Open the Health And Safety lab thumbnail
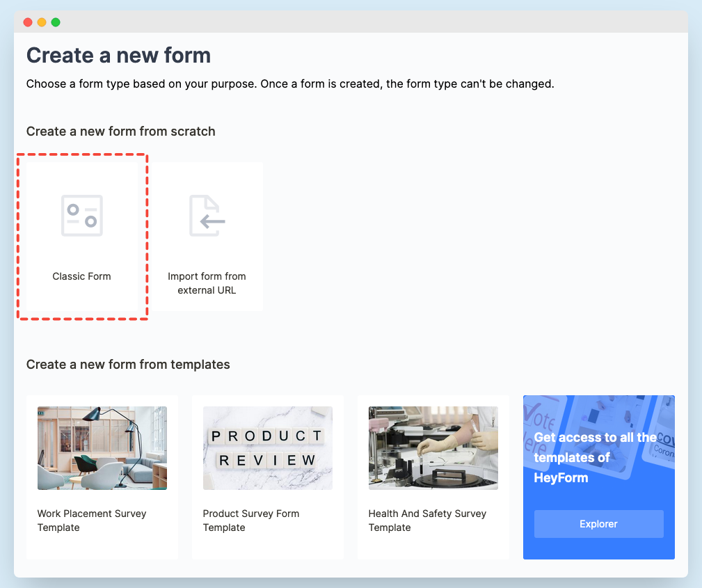The width and height of the screenshot is (702, 588). pos(433,448)
